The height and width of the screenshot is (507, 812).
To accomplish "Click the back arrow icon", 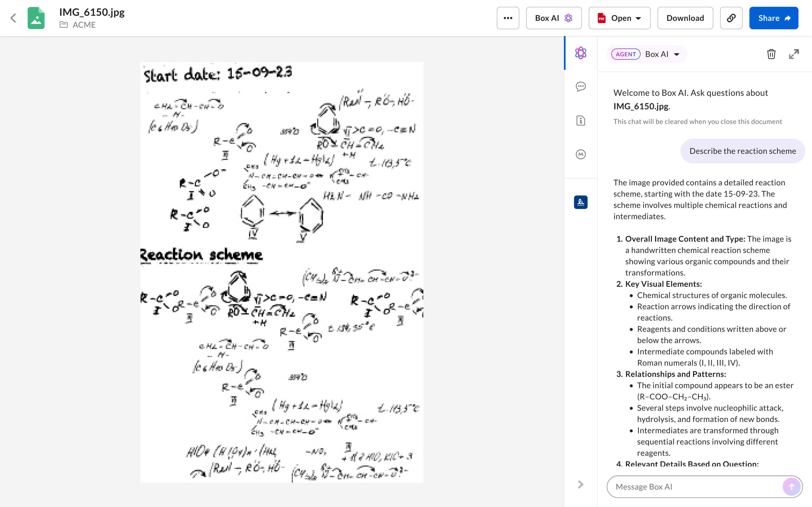I will click(x=14, y=18).
